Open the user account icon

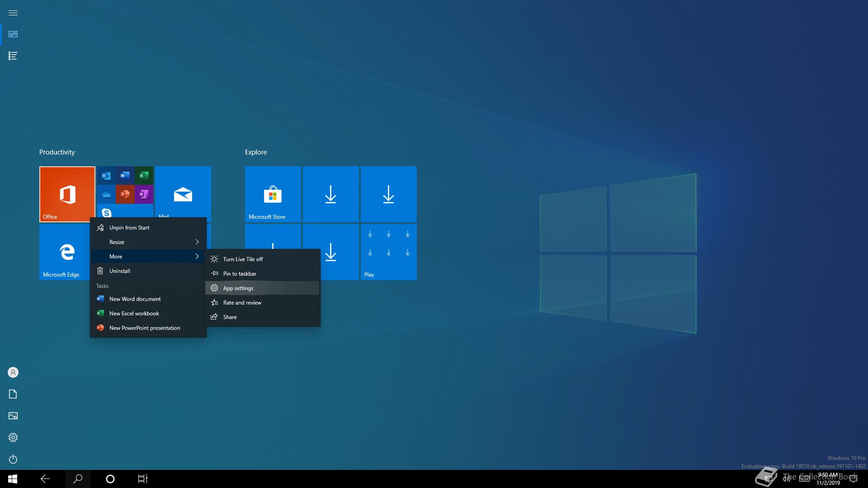tap(13, 372)
